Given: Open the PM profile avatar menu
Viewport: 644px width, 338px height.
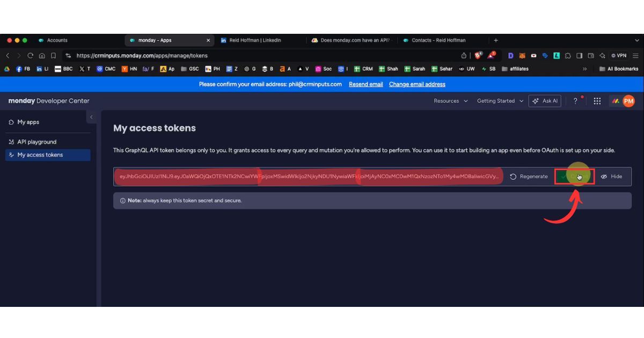Looking at the screenshot, I should coord(628,101).
